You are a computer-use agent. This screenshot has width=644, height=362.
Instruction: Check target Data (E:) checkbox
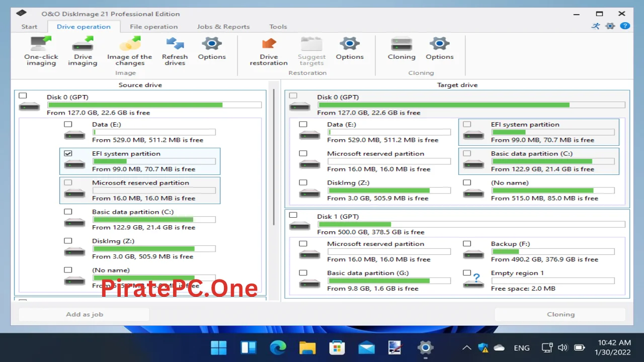[x=303, y=124]
